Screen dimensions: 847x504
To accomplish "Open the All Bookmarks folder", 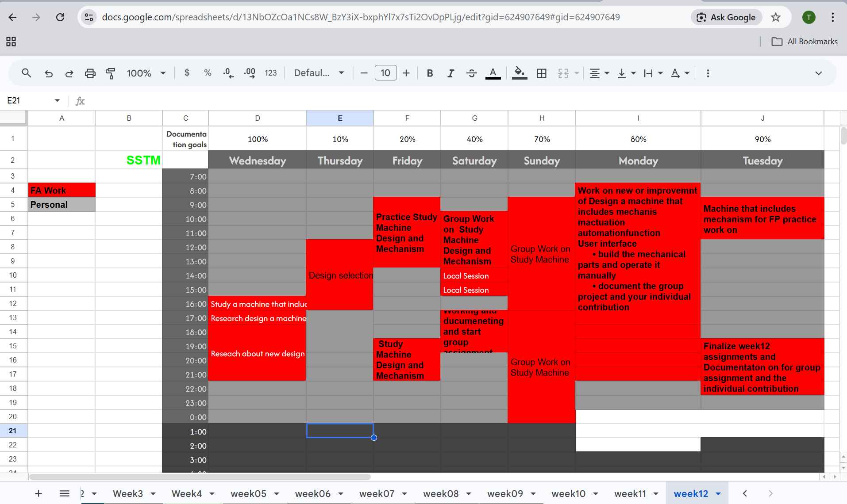I will (x=805, y=42).
